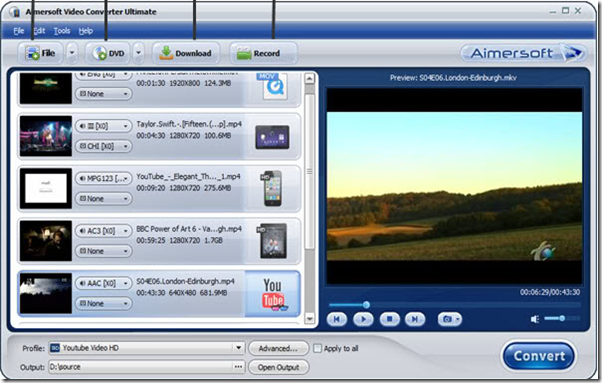Screen dimensions: 602x383
Task: Expand the File button dropdown arrow
Action: pos(72,53)
